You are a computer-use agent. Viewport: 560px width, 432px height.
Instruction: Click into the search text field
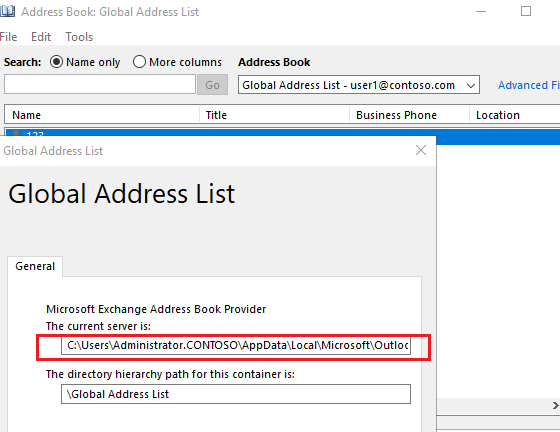coord(100,84)
